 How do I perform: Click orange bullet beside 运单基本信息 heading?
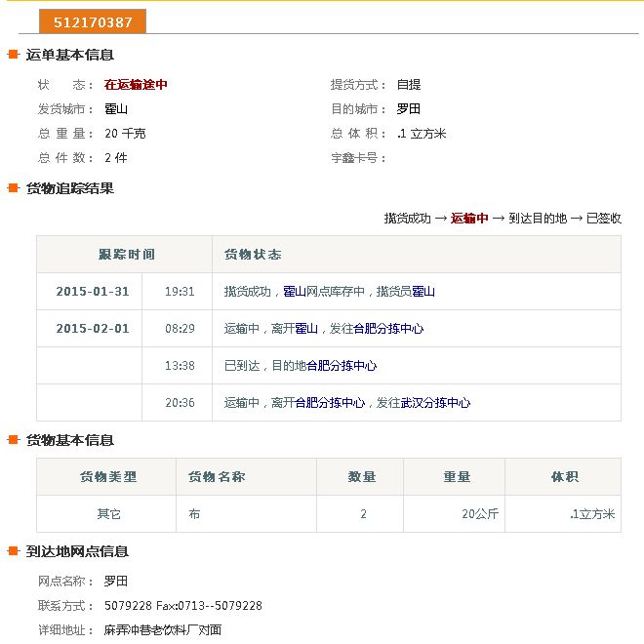[14, 55]
